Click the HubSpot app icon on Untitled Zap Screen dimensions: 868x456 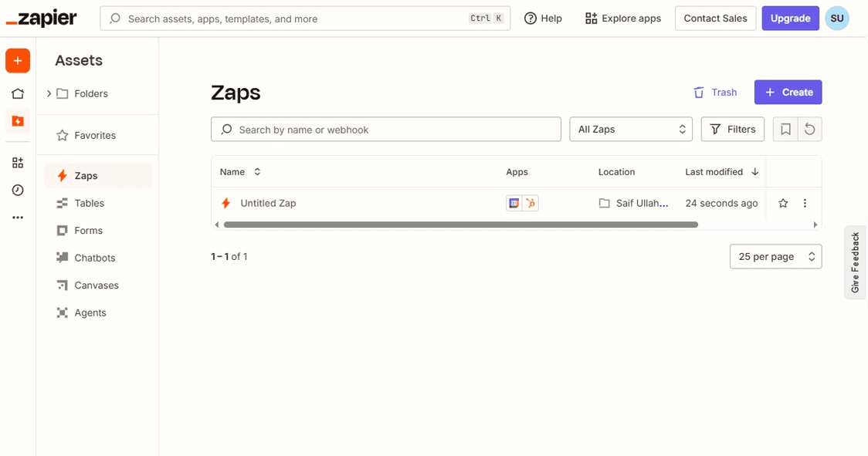[530, 203]
